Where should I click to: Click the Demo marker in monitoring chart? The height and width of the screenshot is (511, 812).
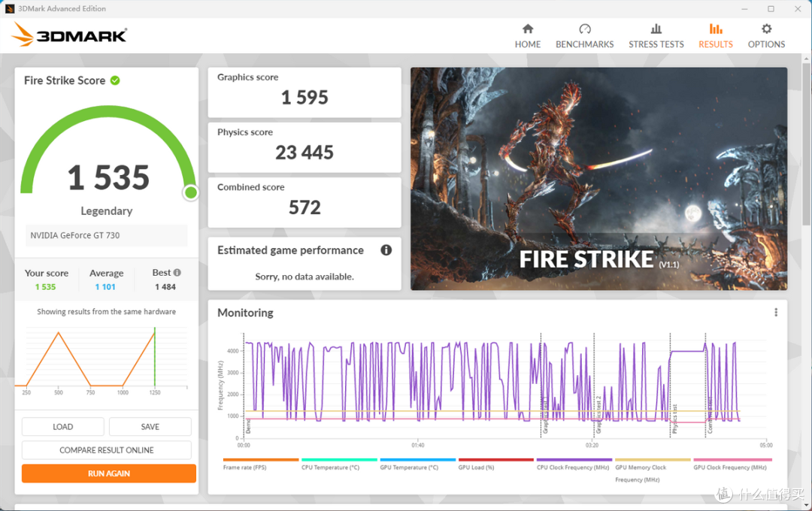(248, 427)
